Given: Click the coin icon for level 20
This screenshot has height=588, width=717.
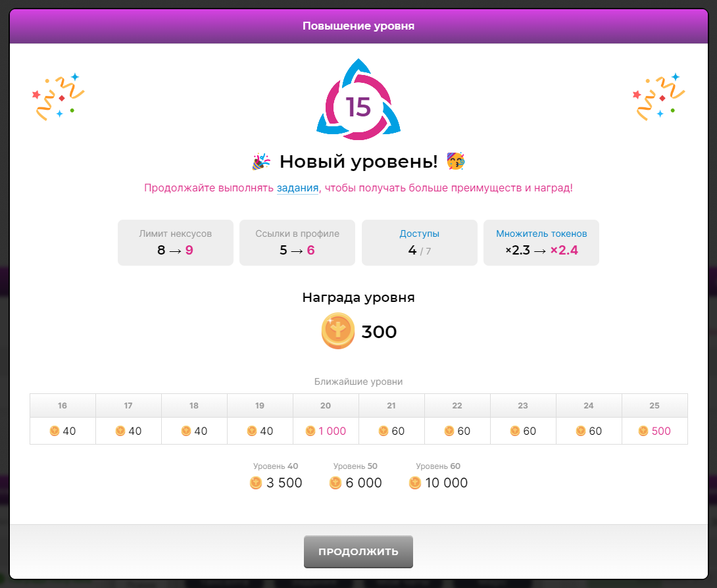Looking at the screenshot, I should pos(310,431).
